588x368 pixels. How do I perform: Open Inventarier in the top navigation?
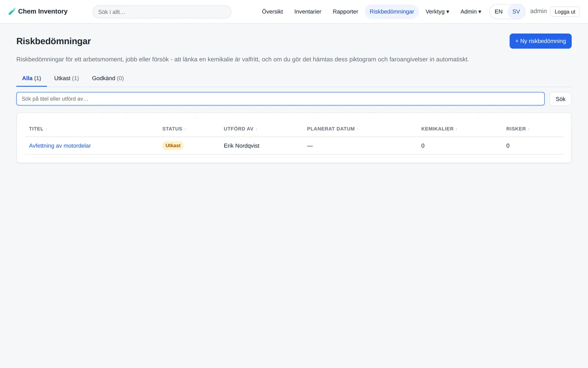coord(308,12)
